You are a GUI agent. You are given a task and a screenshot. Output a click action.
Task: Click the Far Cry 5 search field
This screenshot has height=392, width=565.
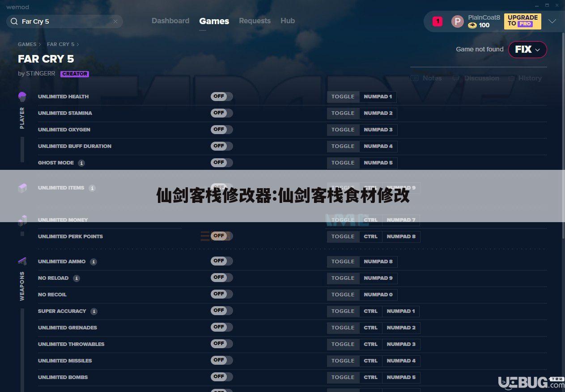[x=64, y=21]
